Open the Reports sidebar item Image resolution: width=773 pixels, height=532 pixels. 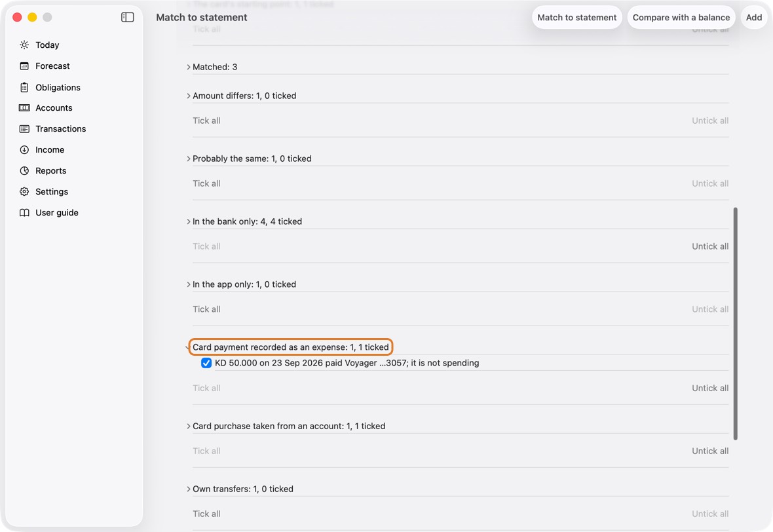[x=74, y=170]
